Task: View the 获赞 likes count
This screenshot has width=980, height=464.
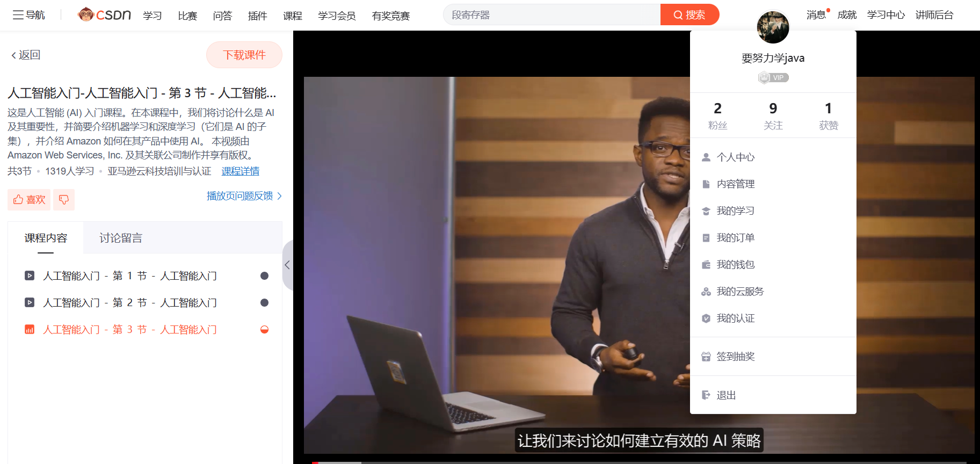Action: (829, 115)
